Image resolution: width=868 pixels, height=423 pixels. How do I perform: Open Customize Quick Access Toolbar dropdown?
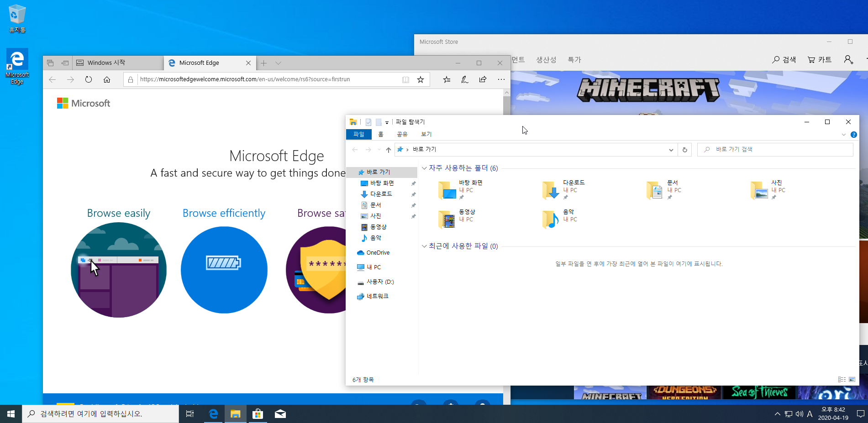387,122
